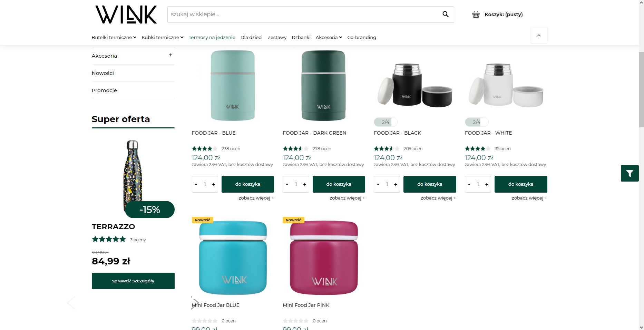Decrease quantity for Food Jar Black
Viewport: 644px width, 330px height.
pos(378,184)
